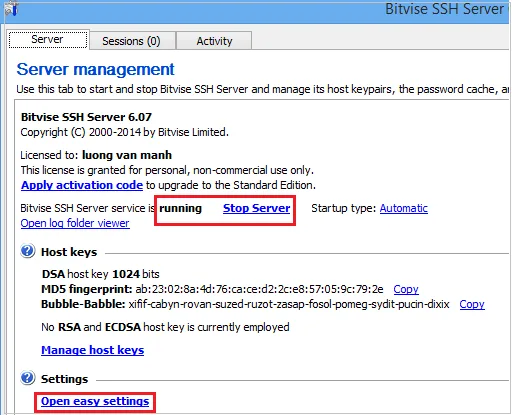Click the Bubble-Babble value xifif-cabyn…
Screen dimensions: 512x415
pos(289,304)
